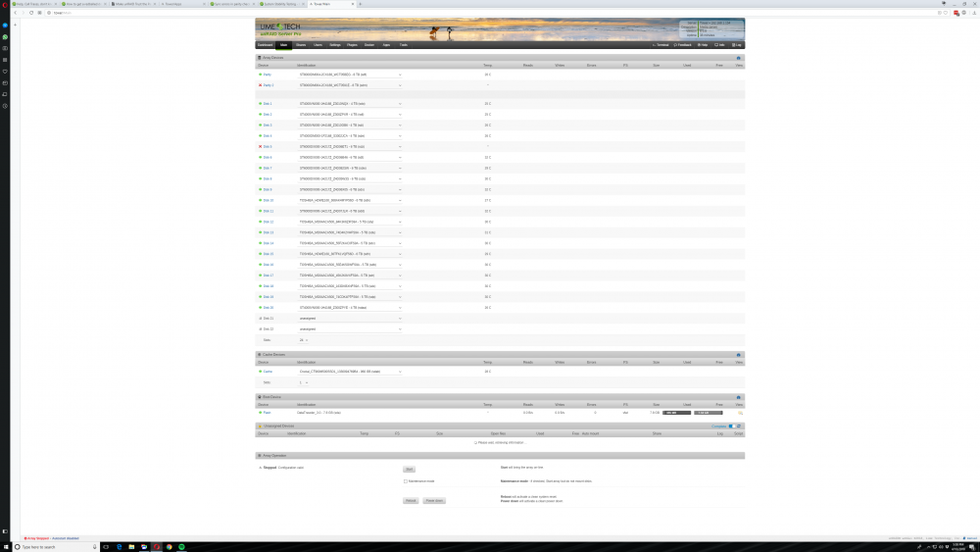The height and width of the screenshot is (552, 980).
Task: Open the Dashboard tab in unRAID menu
Action: pyautogui.click(x=265, y=45)
